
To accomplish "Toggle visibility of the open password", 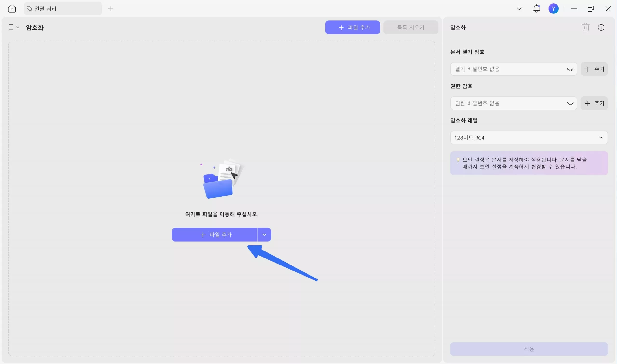I will click(570, 69).
